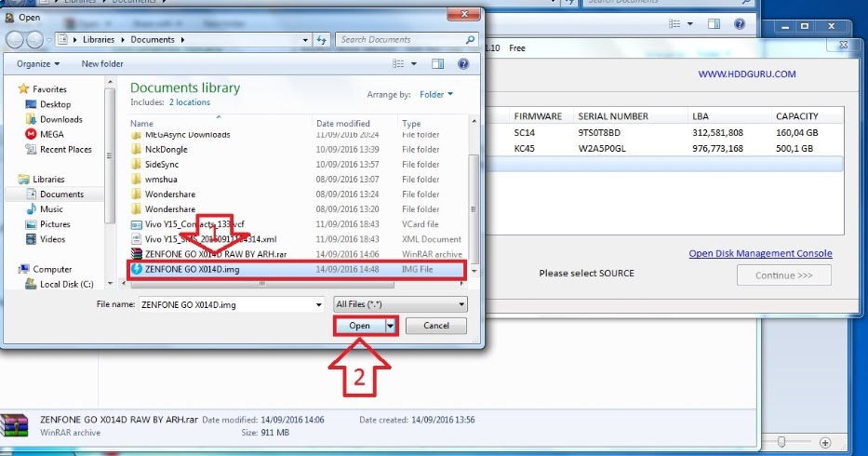Viewport: 868px width, 456px height.
Task: Click the 2 locations link
Action: pyautogui.click(x=189, y=102)
